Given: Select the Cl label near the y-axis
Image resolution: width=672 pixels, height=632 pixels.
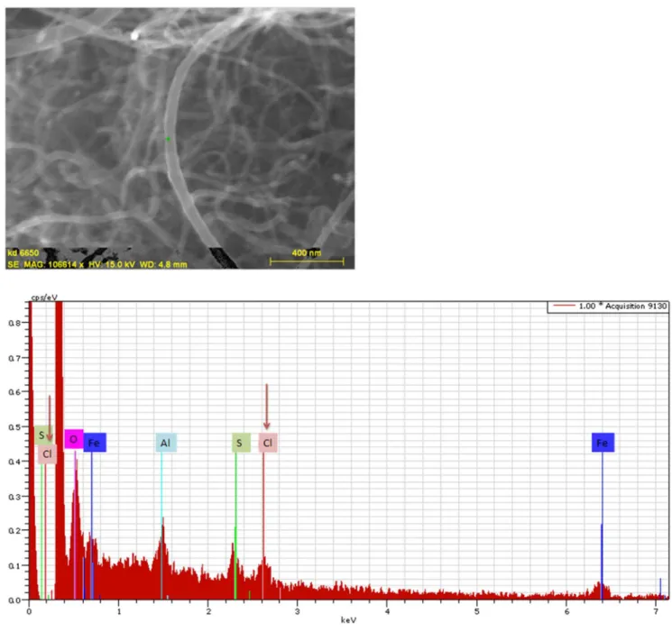Looking at the screenshot, I should pyautogui.click(x=47, y=453).
